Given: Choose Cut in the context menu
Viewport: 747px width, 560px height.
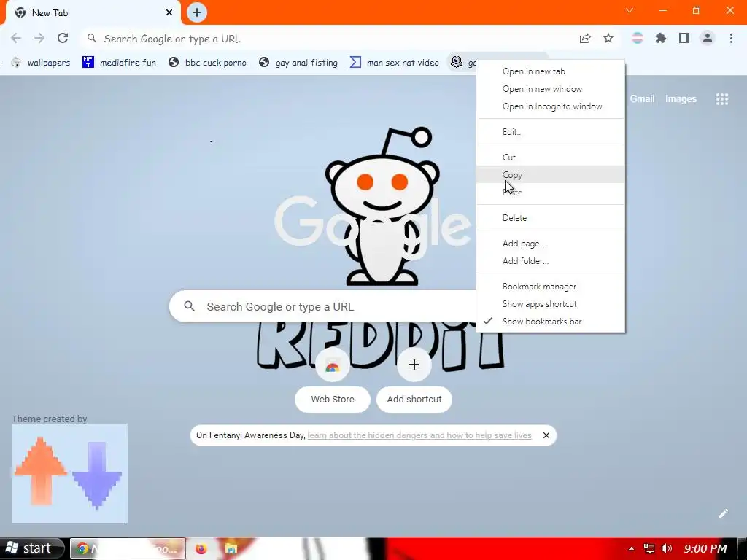Looking at the screenshot, I should [551, 157].
